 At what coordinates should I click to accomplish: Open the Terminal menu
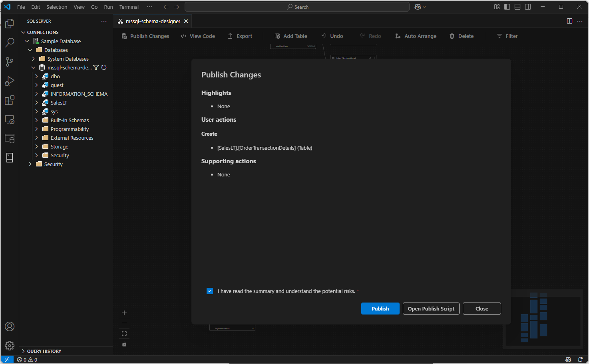129,7
